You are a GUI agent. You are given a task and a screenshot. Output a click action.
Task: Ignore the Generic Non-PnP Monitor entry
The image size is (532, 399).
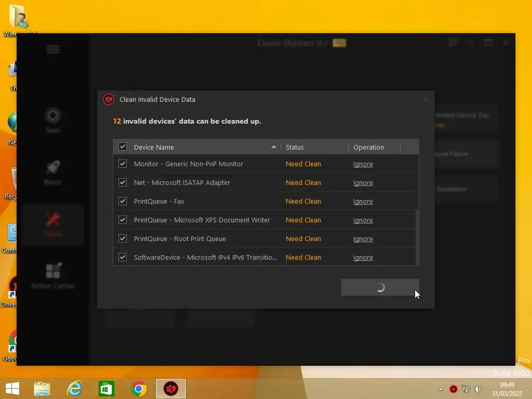pos(363,164)
